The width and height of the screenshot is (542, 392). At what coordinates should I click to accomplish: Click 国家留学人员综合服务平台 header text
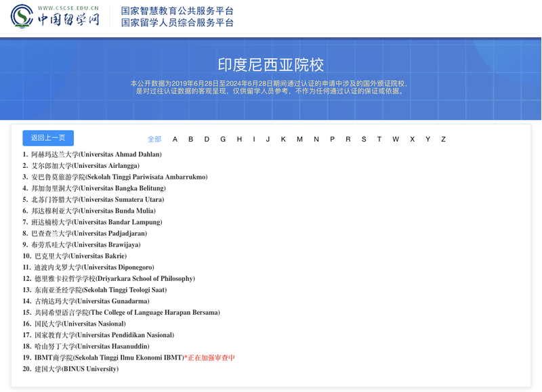point(178,22)
